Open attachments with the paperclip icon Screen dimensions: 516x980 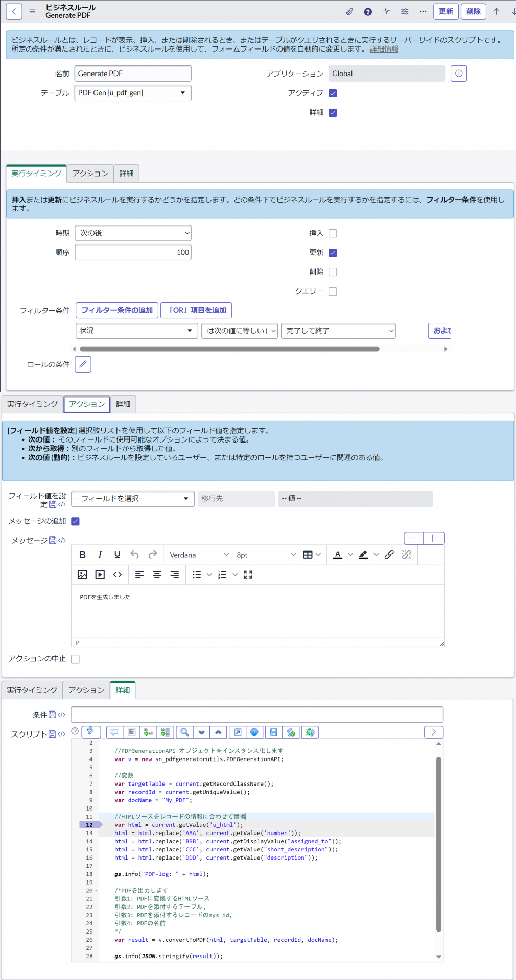point(349,11)
